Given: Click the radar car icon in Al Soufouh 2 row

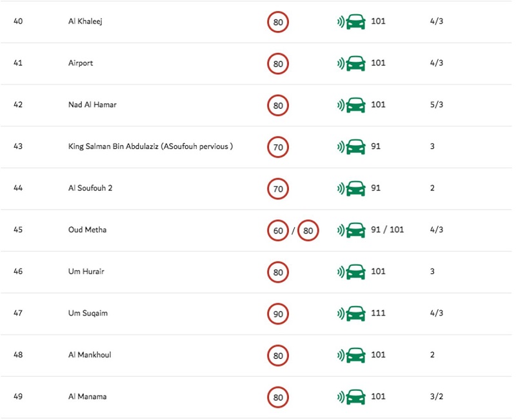Looking at the screenshot, I should pyautogui.click(x=351, y=188).
